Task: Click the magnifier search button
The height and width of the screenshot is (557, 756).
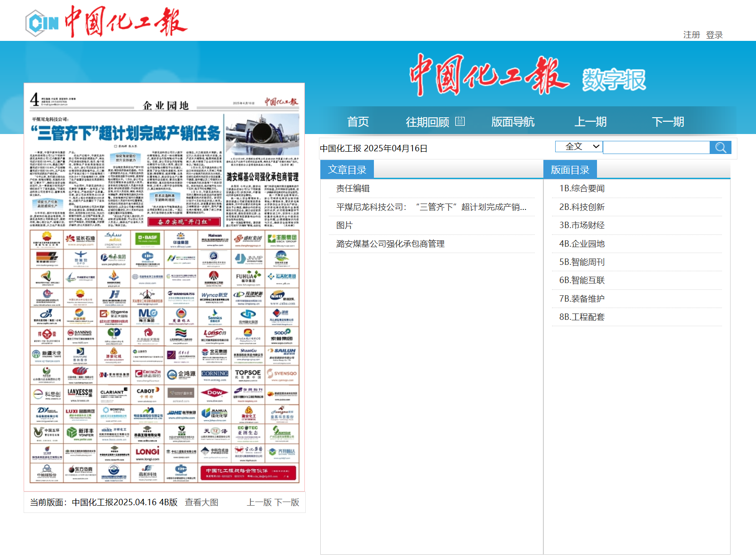Action: (720, 147)
